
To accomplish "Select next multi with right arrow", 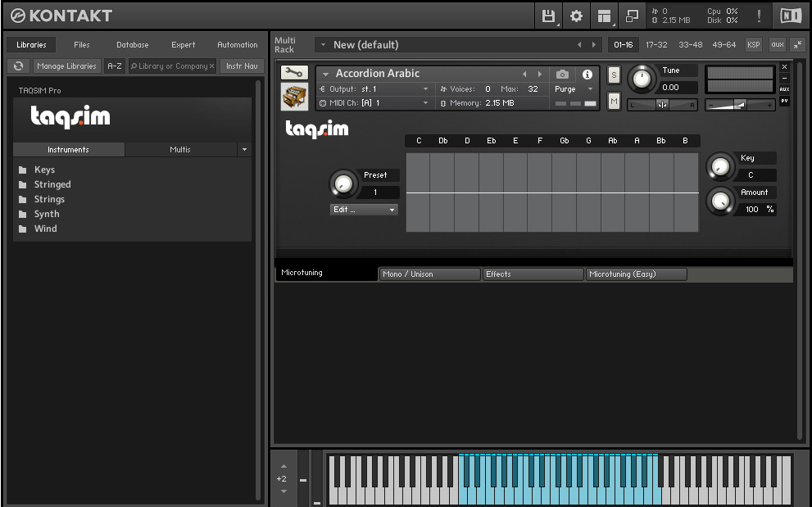I will (593, 45).
